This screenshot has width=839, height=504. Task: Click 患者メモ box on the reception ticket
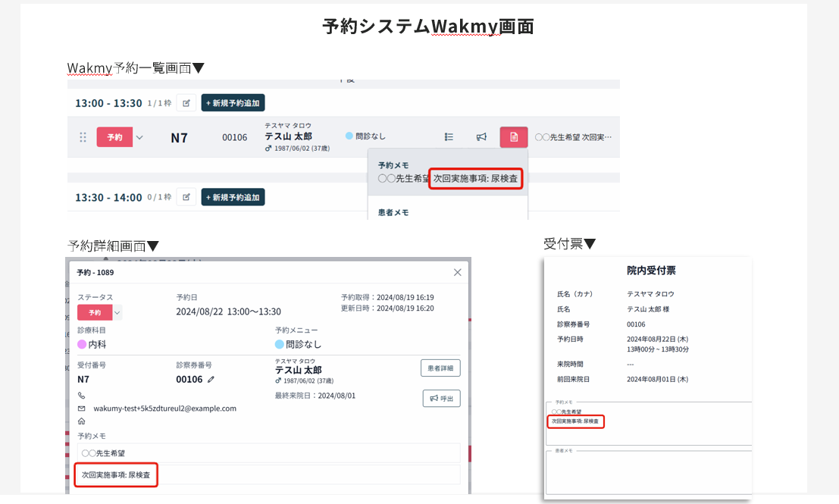pos(649,472)
